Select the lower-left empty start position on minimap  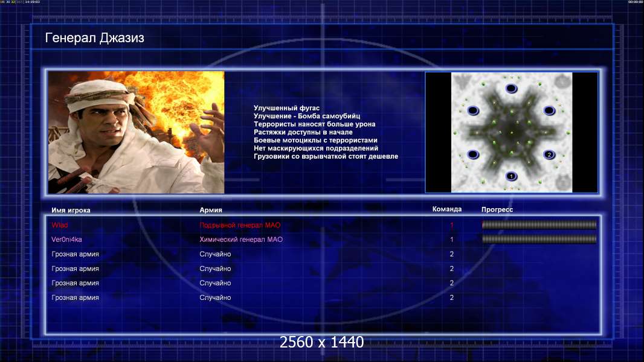[x=473, y=154]
